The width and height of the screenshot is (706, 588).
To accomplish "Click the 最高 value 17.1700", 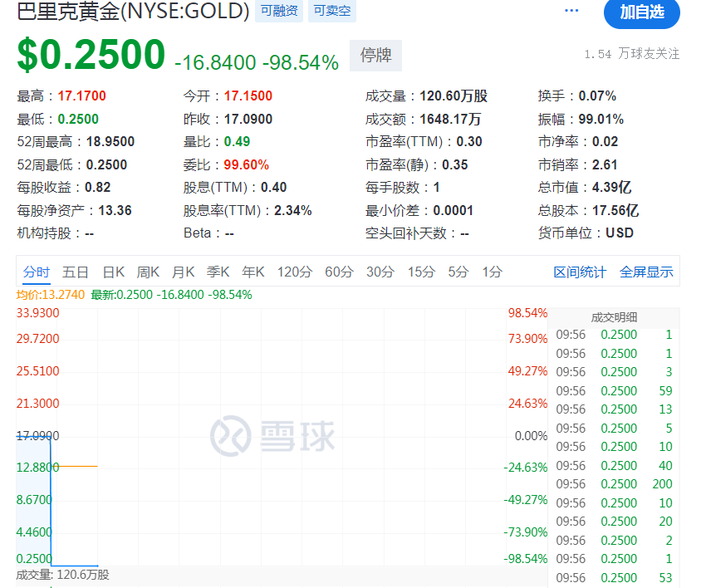I will point(82,96).
